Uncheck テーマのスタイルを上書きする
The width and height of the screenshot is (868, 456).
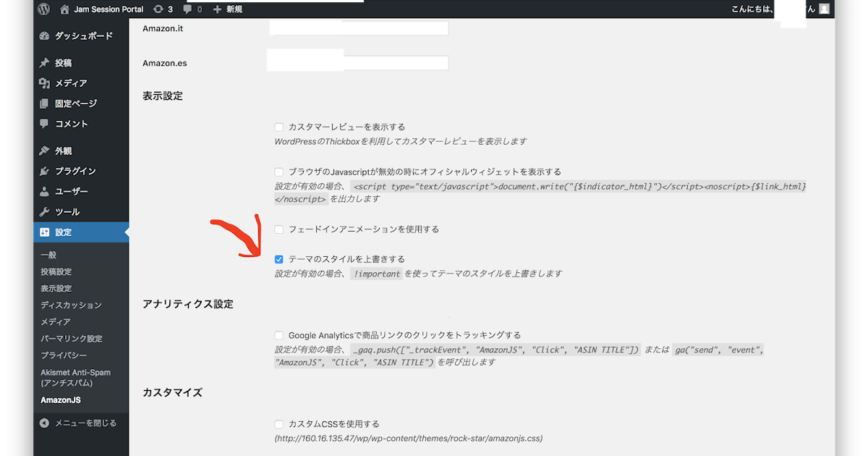coord(279,258)
